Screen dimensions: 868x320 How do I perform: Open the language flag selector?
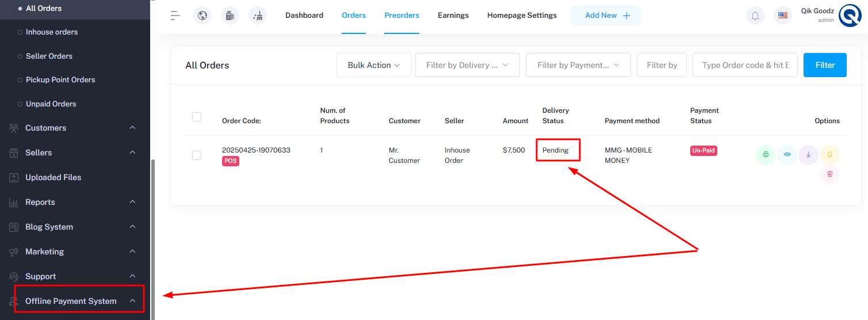pos(783,16)
